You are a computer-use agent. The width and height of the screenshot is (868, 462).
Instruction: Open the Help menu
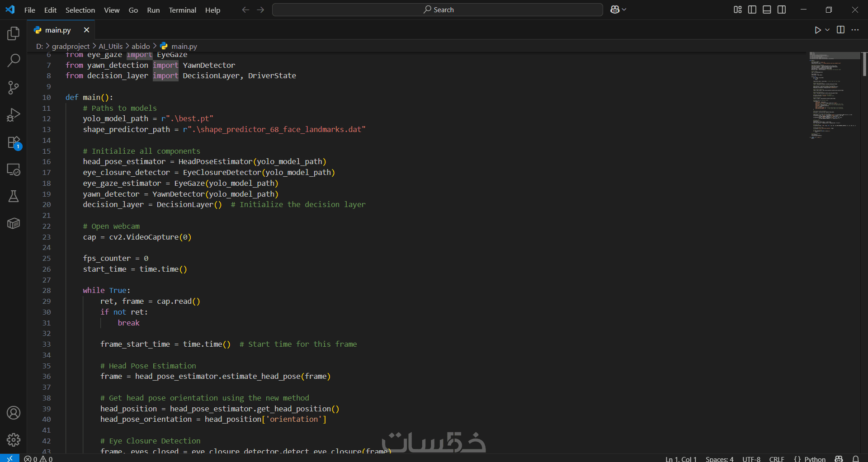tap(212, 10)
